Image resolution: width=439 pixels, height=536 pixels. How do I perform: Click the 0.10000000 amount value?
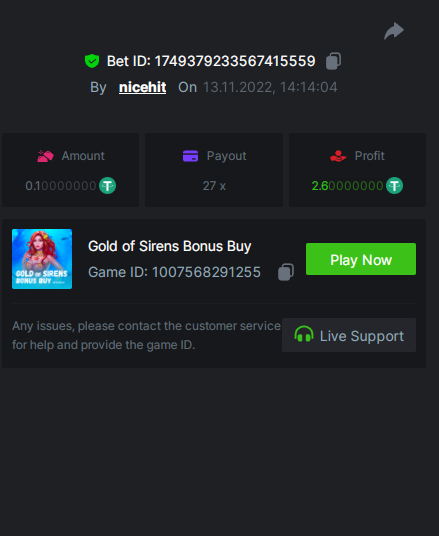[x=61, y=186]
